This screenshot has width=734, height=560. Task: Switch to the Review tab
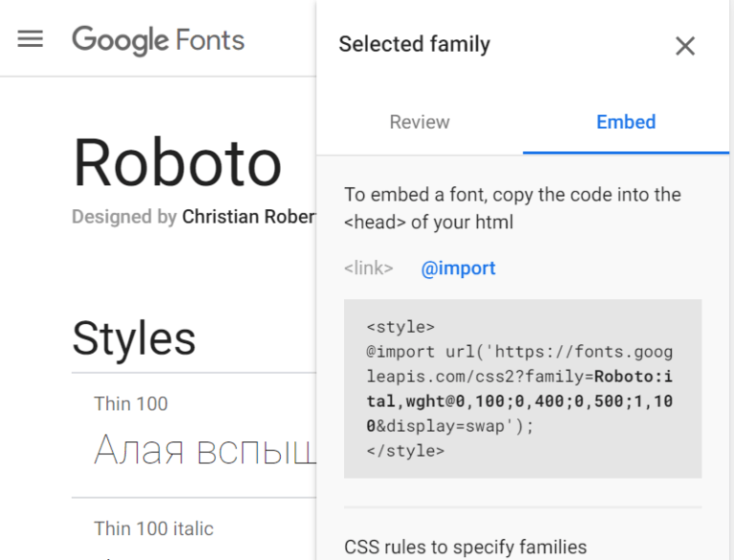click(420, 122)
